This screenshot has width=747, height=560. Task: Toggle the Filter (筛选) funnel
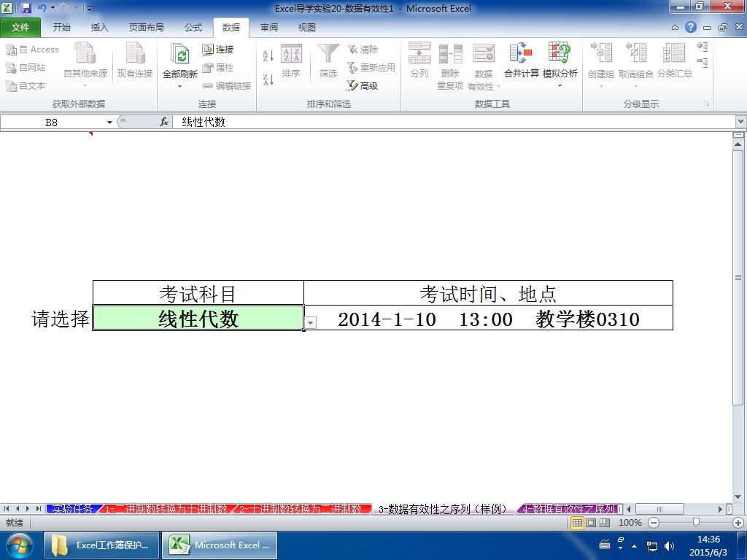328,61
